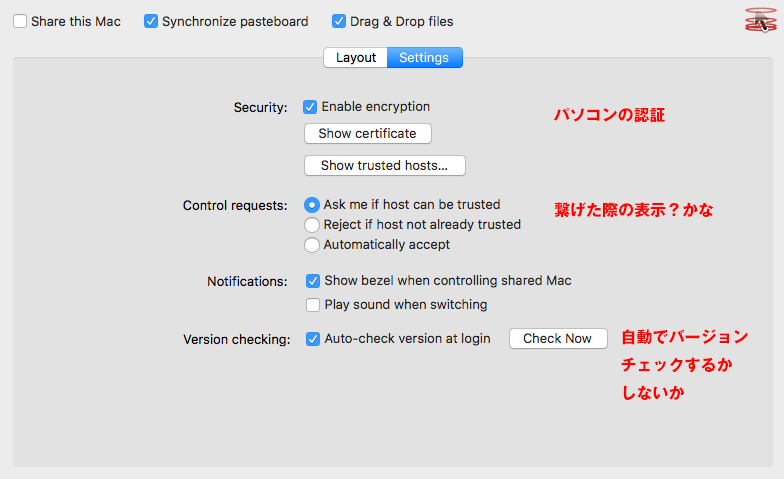Toggle the Drag & Drop files checkbox
This screenshot has width=784, height=479.
point(338,22)
